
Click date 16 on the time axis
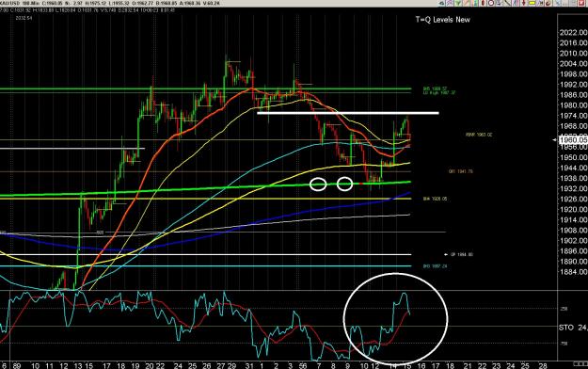(x=421, y=365)
